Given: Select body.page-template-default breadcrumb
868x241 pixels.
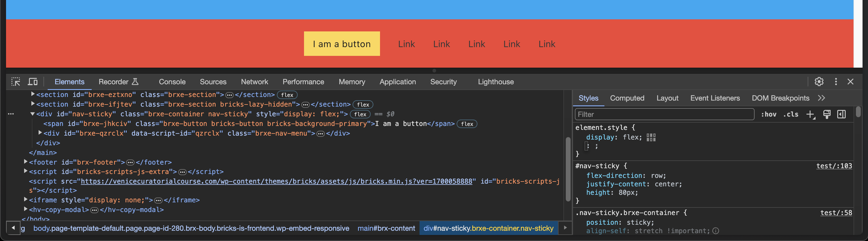Looking at the screenshot, I should tap(191, 229).
